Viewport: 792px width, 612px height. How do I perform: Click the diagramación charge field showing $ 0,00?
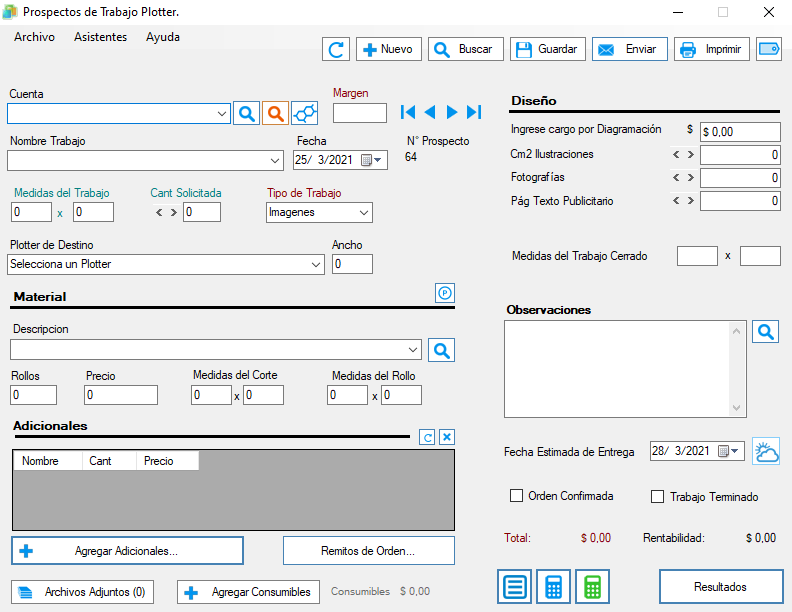[740, 132]
